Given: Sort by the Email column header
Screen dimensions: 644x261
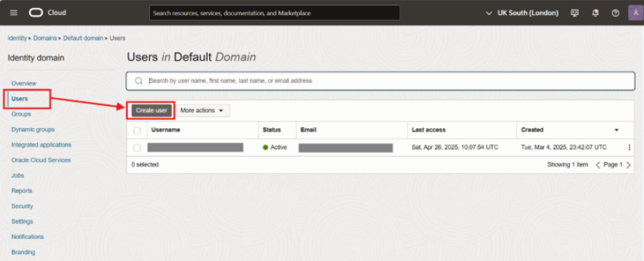Looking at the screenshot, I should tap(308, 130).
